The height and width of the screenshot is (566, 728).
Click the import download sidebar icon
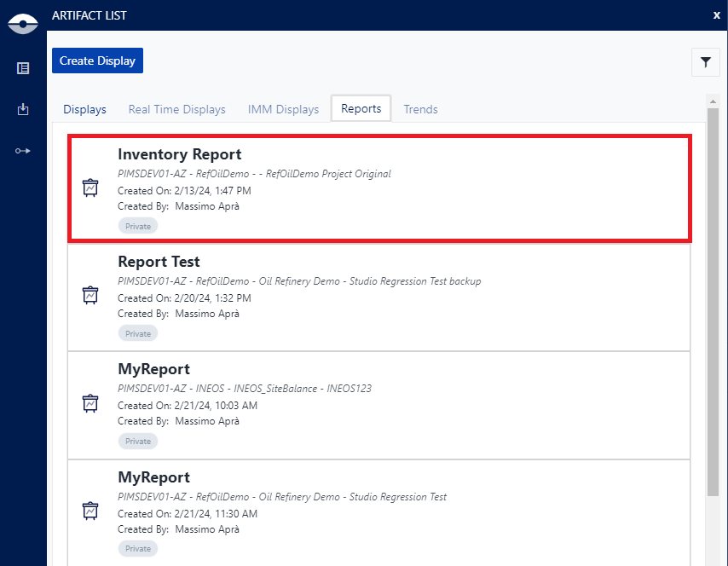coord(23,109)
